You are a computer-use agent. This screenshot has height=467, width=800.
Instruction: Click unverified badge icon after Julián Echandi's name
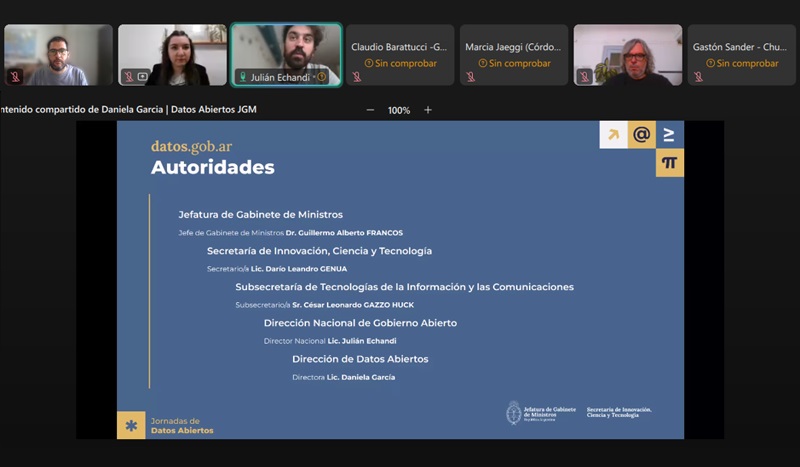point(321,77)
